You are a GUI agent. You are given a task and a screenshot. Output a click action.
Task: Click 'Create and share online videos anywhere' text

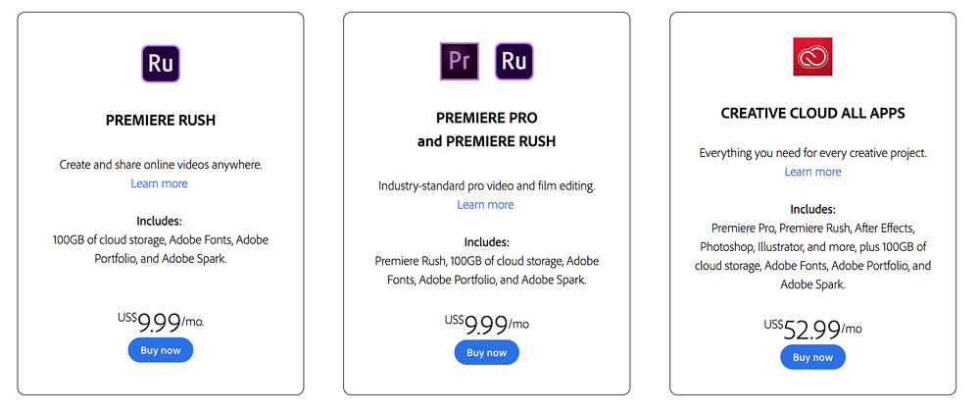pos(160,165)
